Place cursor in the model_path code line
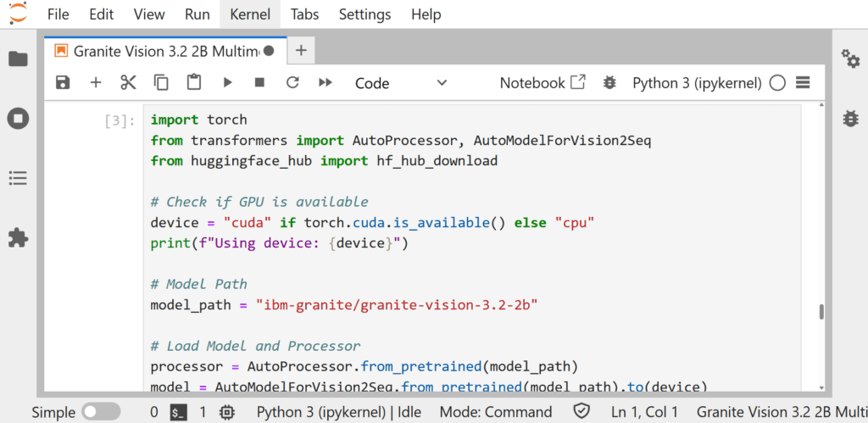 click(344, 304)
